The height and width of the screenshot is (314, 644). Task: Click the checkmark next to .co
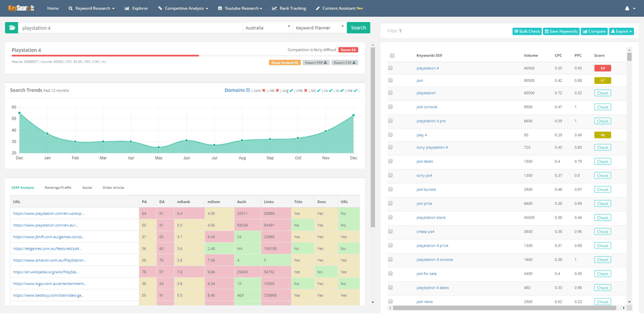(x=331, y=91)
